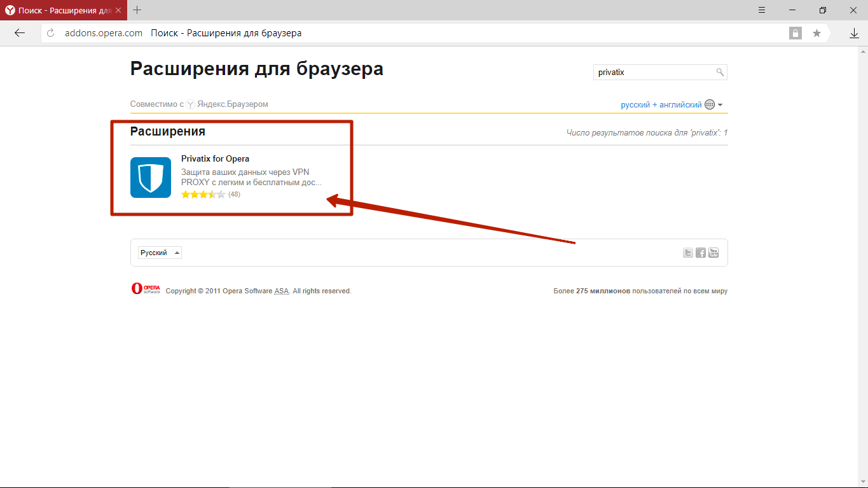Click the Яндекс.Браузером compatibility text
This screenshot has width=868, height=488.
point(233,104)
